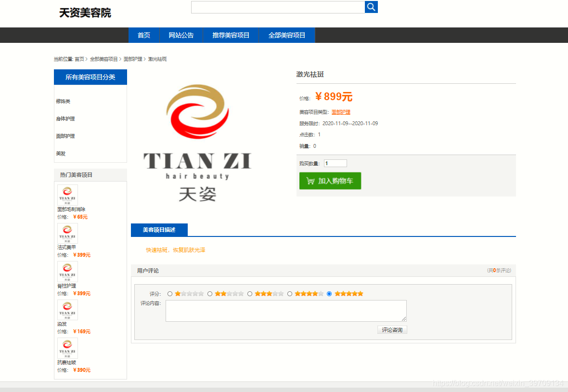Click the 面部毛刺消除 item name
The image size is (568, 392).
tap(71, 209)
